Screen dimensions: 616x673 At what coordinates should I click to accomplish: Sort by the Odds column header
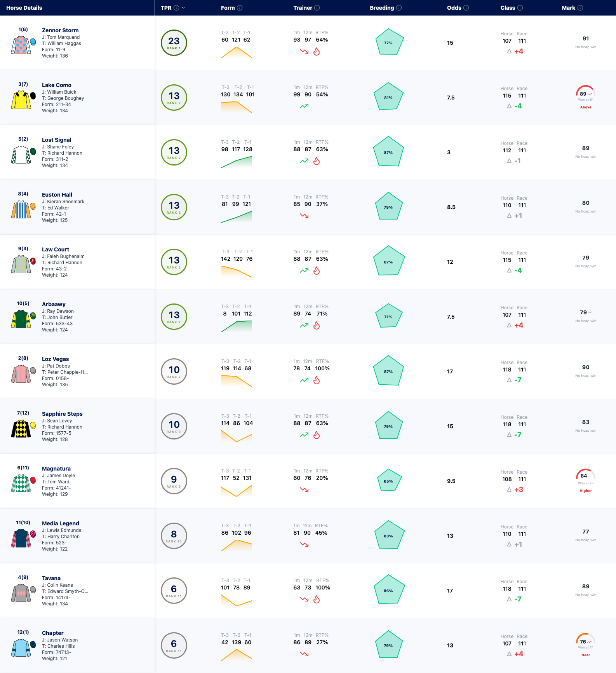point(454,8)
